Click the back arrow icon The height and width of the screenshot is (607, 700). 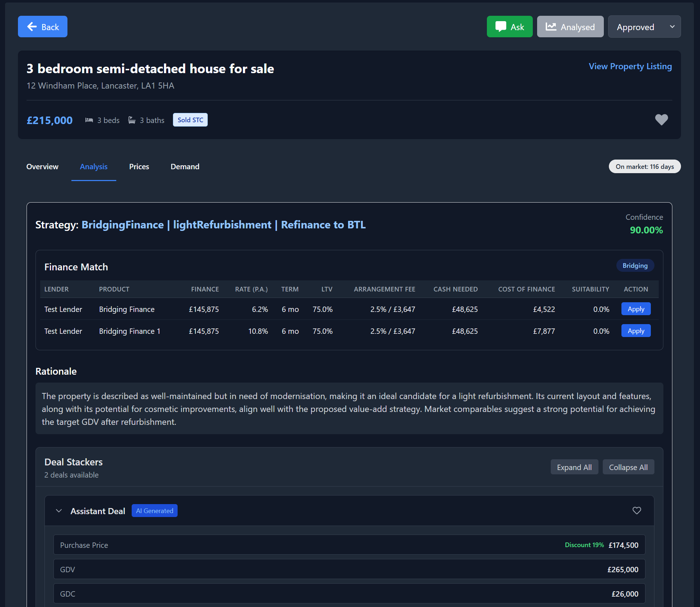(x=32, y=27)
